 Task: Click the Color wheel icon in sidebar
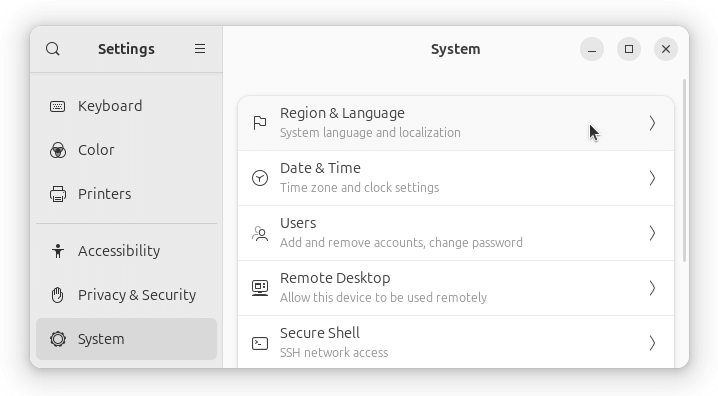click(58, 150)
